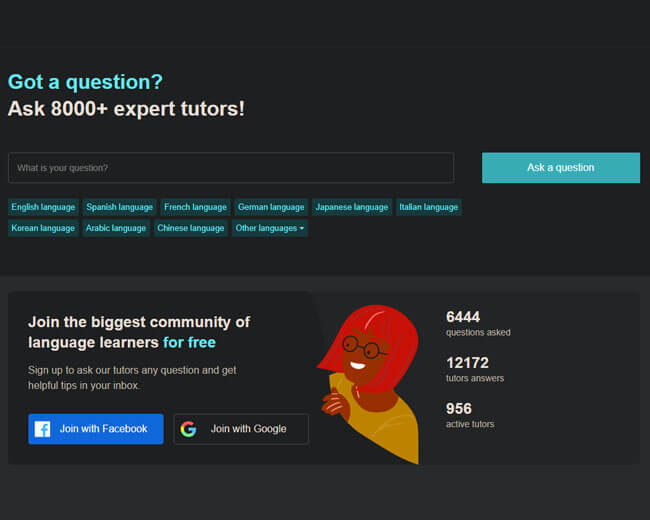Click the red-haired tutor illustration
Screen dimensions: 650x520
(x=369, y=383)
